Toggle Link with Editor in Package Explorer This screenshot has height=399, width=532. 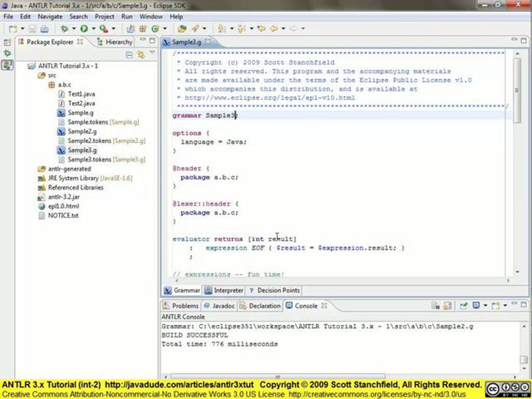click(141, 55)
